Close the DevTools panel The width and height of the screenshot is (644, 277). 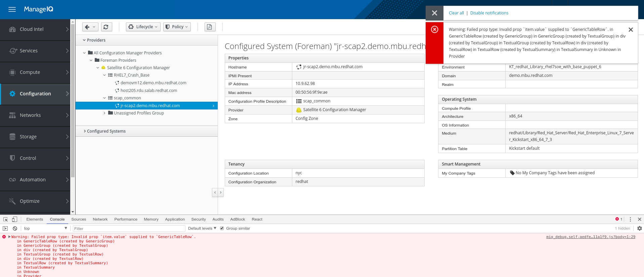click(640, 219)
